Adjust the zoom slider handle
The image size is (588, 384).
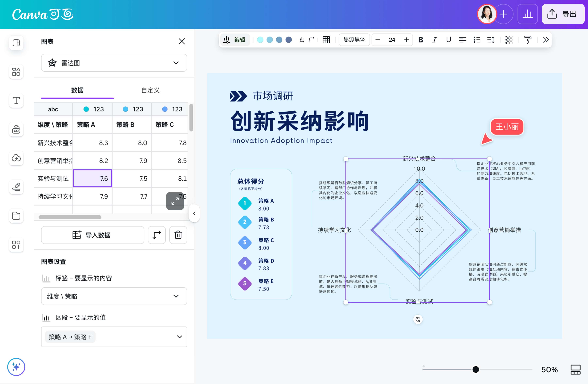476,369
